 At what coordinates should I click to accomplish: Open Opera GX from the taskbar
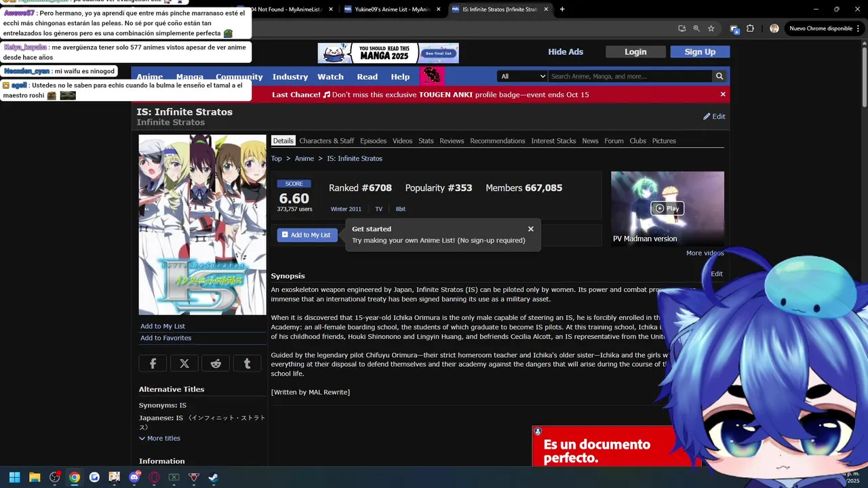click(154, 477)
